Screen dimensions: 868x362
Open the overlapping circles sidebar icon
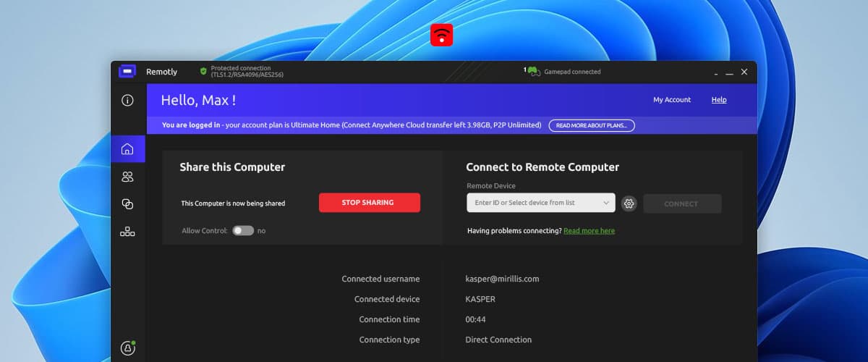point(127,204)
